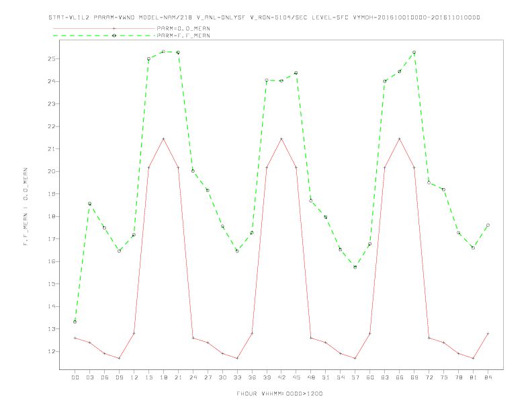The height and width of the screenshot is (411, 532).
Task: Click x-axis forecast hour label 33
Action: click(237, 377)
